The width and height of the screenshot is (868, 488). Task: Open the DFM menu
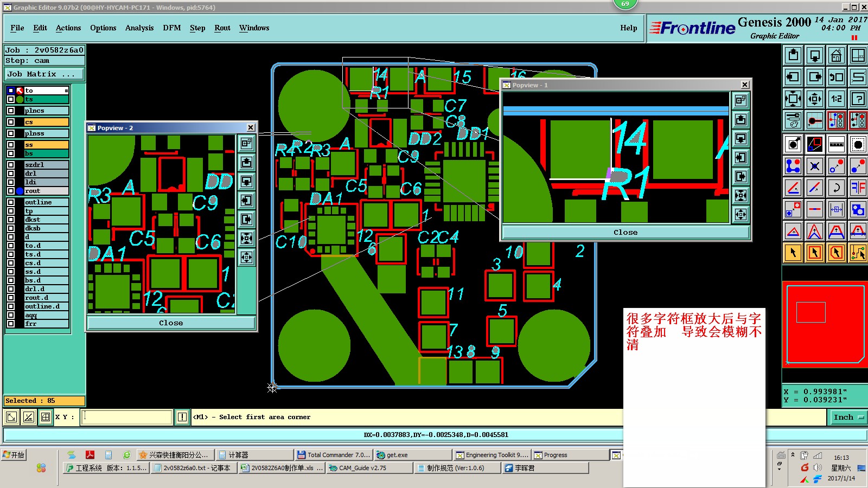pyautogui.click(x=172, y=28)
